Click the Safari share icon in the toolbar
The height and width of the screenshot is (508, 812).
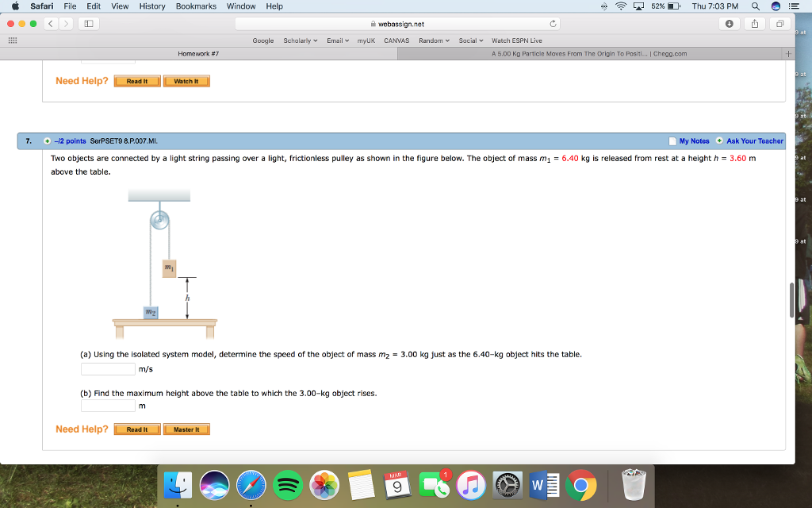(x=754, y=24)
